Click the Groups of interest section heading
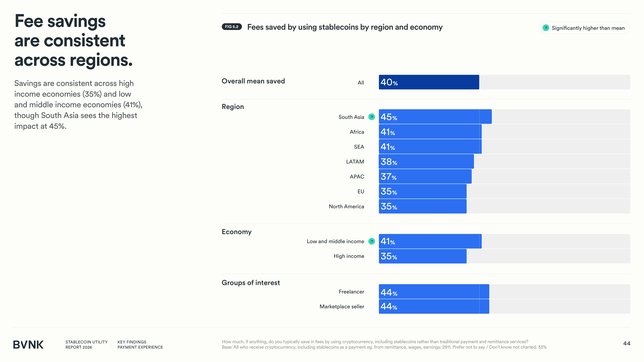 click(x=251, y=283)
